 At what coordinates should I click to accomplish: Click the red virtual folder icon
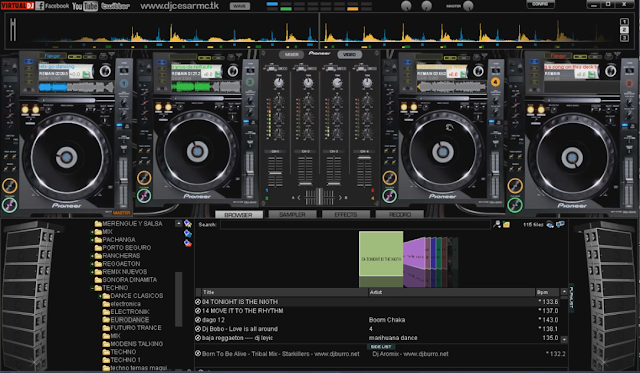(187, 243)
